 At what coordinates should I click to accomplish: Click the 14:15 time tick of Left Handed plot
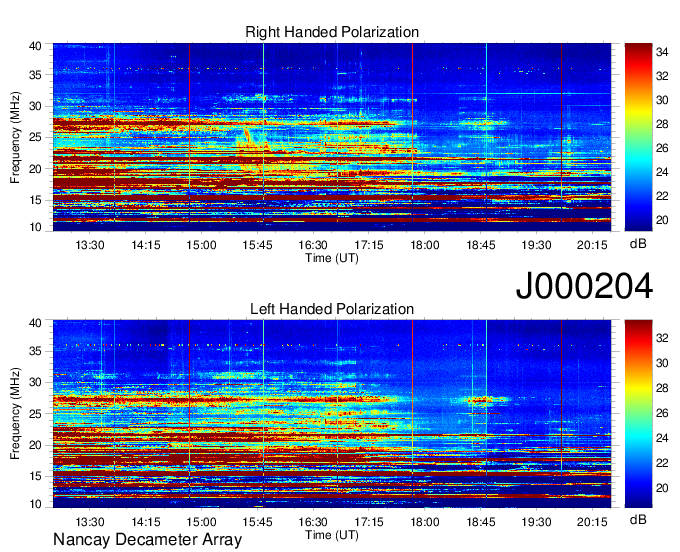[146, 522]
